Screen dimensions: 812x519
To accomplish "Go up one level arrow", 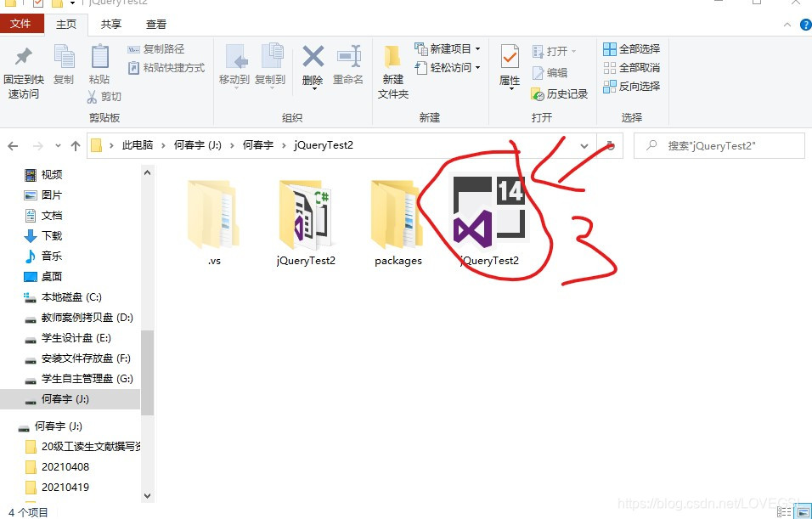I will pyautogui.click(x=76, y=146).
